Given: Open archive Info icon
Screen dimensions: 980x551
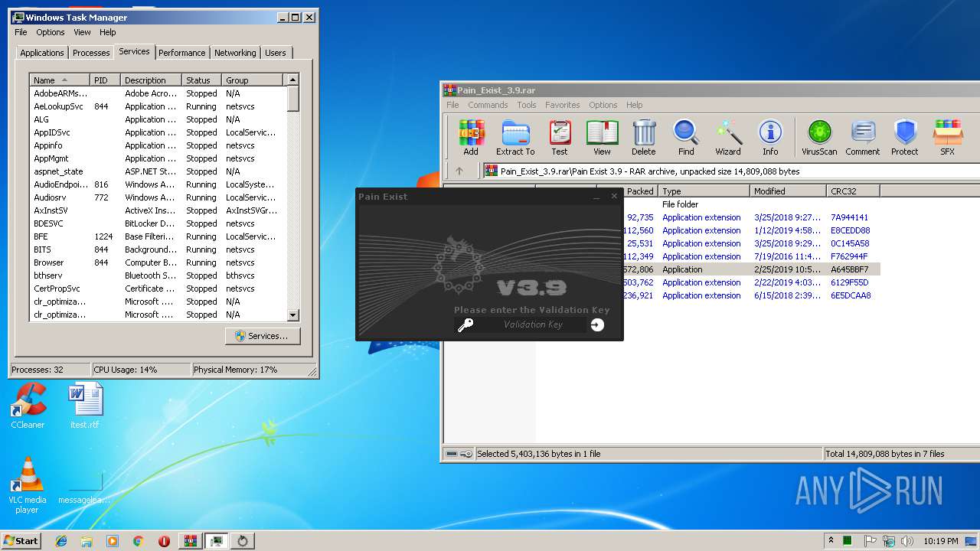Looking at the screenshot, I should pyautogui.click(x=770, y=138).
